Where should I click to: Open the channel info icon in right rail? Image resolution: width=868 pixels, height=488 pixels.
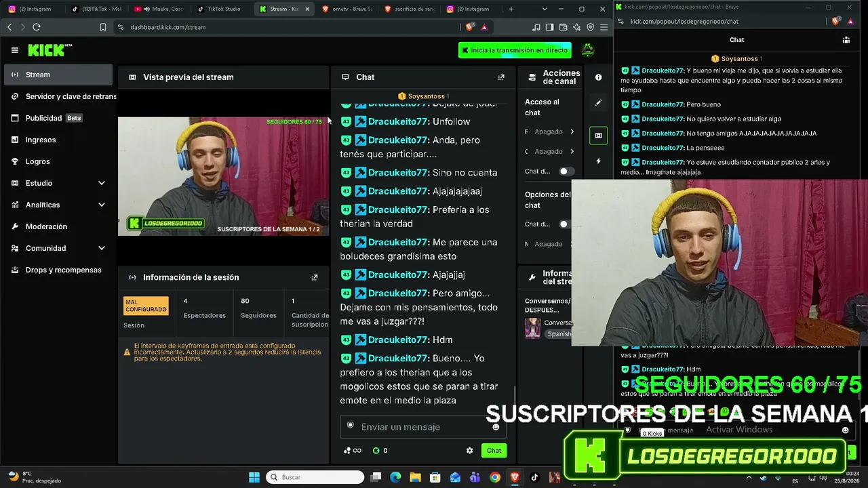pos(598,77)
